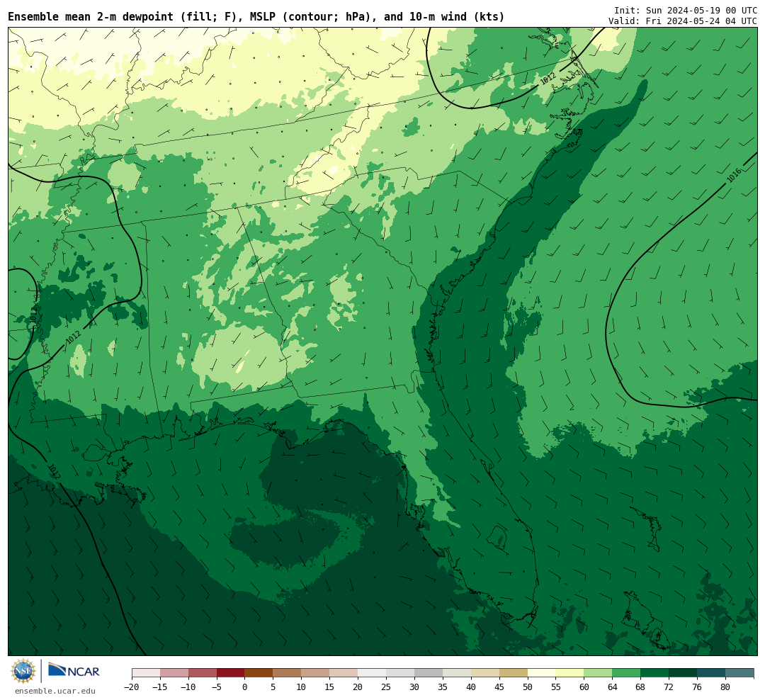Click the Valid date text
This screenshot has height=700, width=765.
click(x=683, y=21)
